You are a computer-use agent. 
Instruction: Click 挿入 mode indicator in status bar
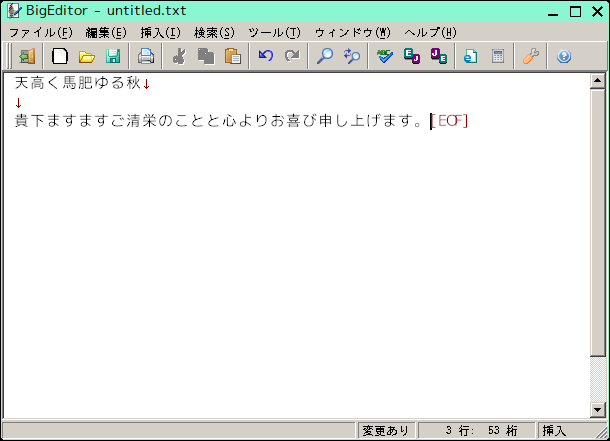coord(554,430)
